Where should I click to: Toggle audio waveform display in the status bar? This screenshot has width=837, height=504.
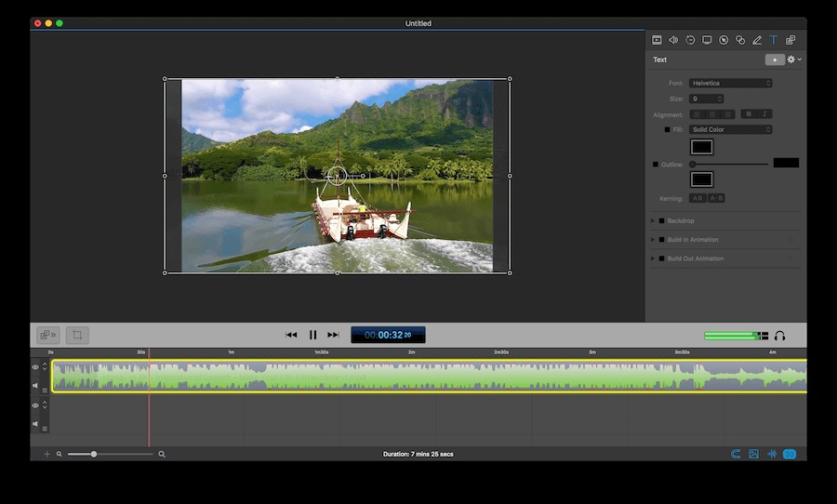tap(771, 454)
